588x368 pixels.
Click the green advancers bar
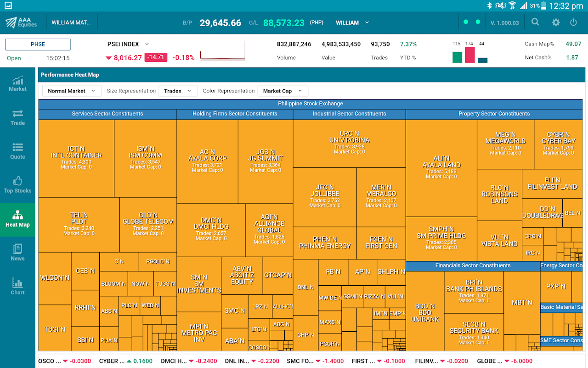coord(457,57)
